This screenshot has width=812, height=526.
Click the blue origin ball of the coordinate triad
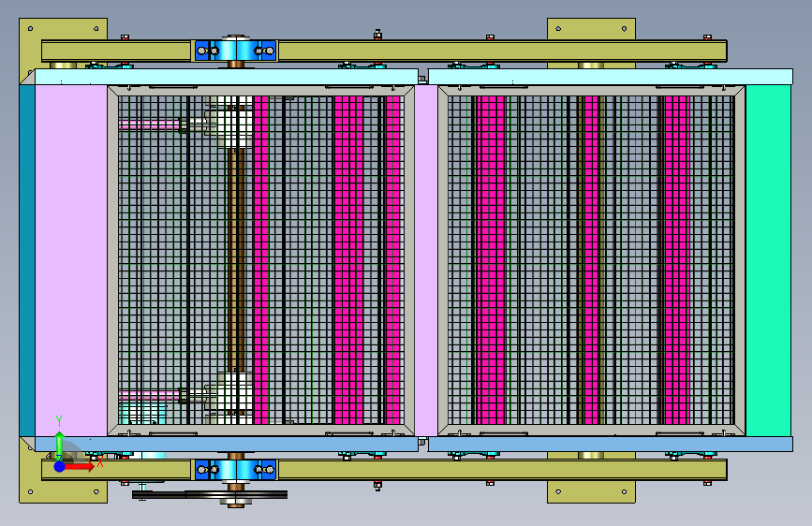tap(59, 466)
